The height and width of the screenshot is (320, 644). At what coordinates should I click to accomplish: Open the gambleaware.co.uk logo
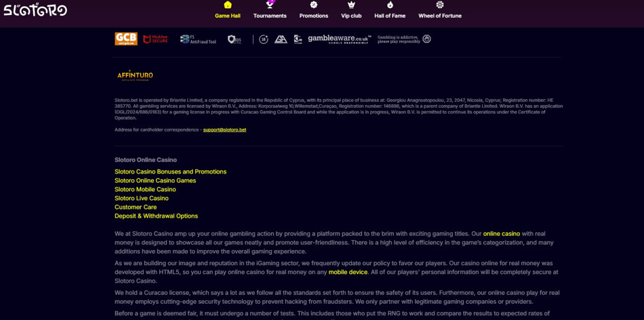[x=340, y=39]
